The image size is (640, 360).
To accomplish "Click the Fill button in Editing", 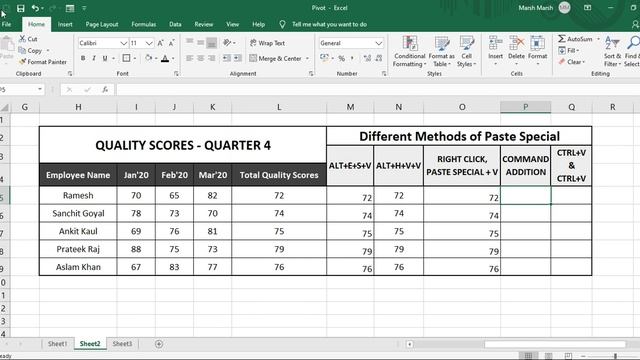I will [x=569, y=50].
